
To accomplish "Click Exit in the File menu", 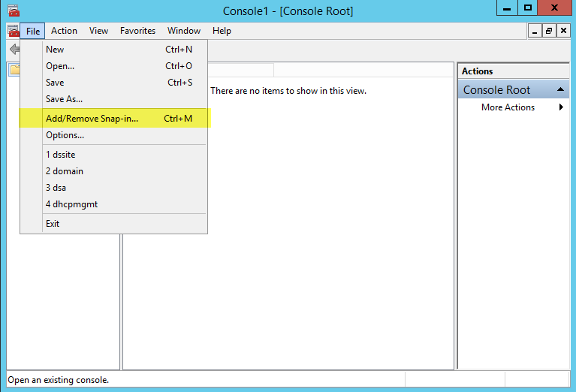I will [x=53, y=224].
